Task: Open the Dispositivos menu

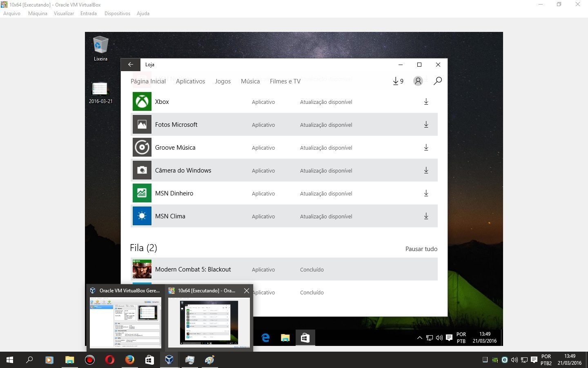Action: [x=117, y=13]
